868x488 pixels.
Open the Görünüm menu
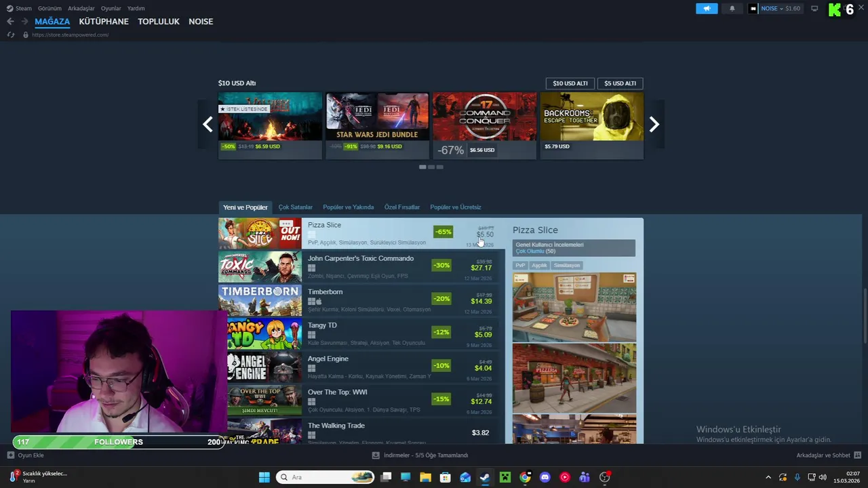point(50,9)
